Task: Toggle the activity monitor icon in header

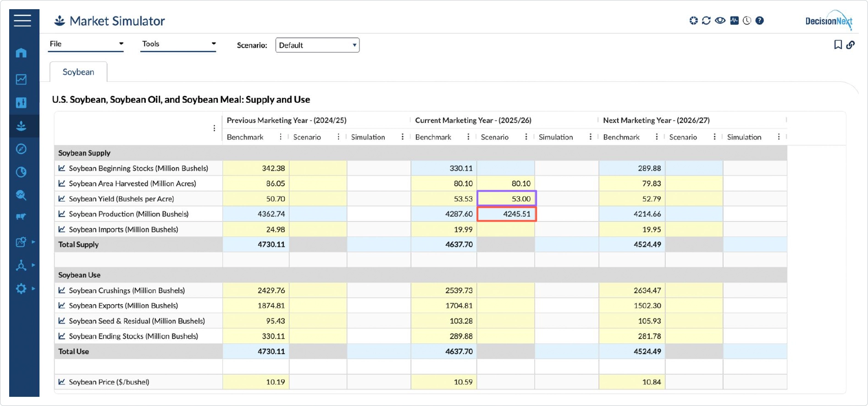Action: [734, 21]
